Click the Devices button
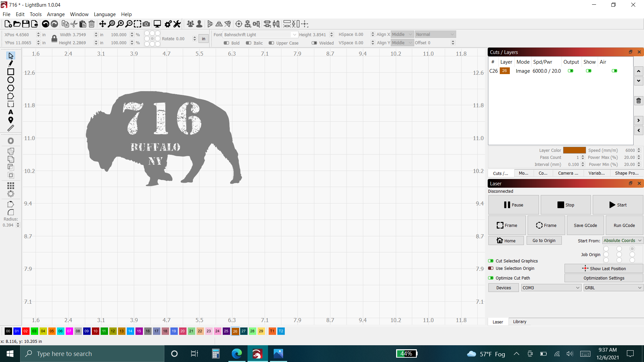 (503, 288)
